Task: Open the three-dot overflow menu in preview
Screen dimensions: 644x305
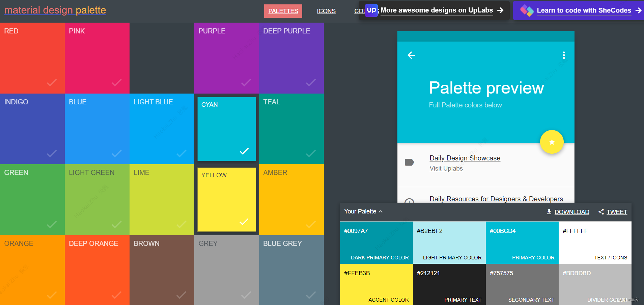Action: point(564,55)
